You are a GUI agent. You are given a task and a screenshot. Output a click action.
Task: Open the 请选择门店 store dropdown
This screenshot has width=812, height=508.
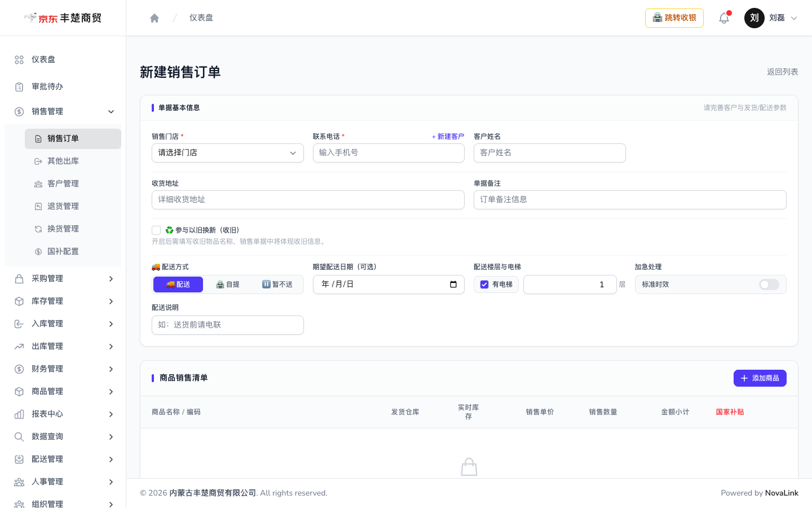point(228,153)
